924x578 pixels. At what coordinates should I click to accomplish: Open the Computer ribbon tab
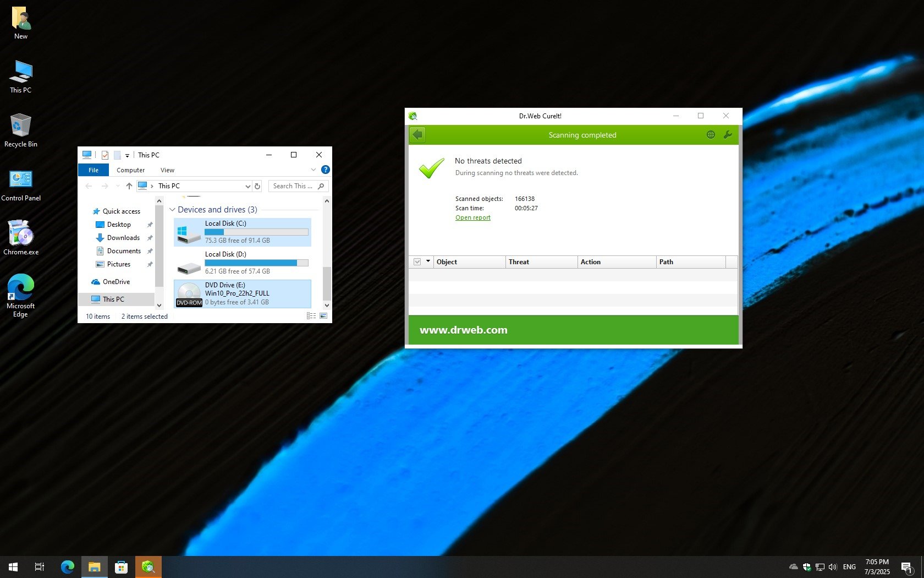[131, 170]
